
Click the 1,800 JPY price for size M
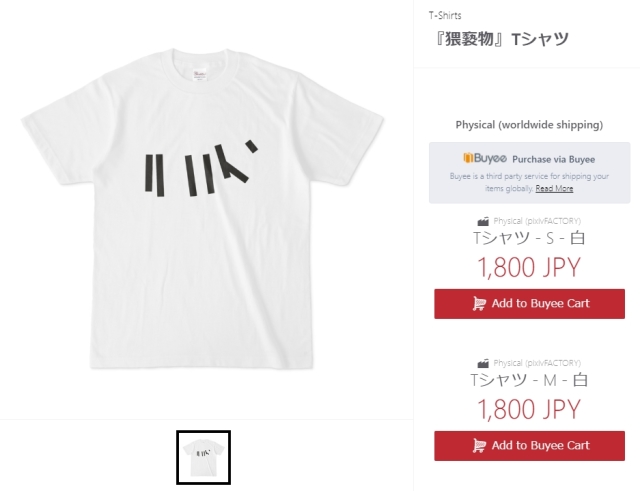click(x=529, y=409)
